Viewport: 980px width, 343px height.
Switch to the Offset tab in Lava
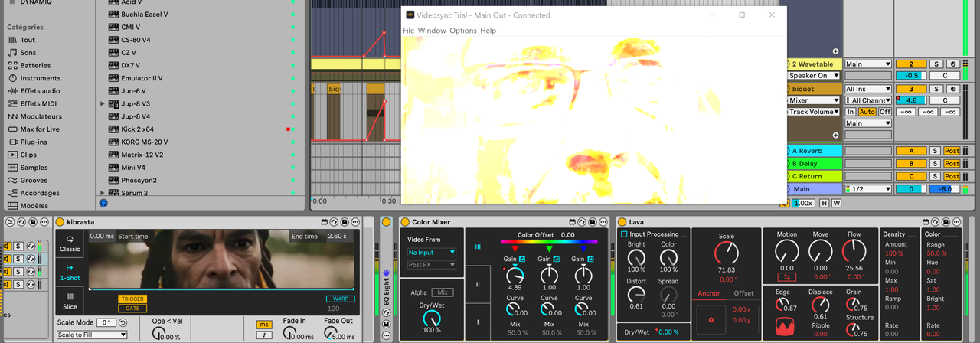click(743, 293)
